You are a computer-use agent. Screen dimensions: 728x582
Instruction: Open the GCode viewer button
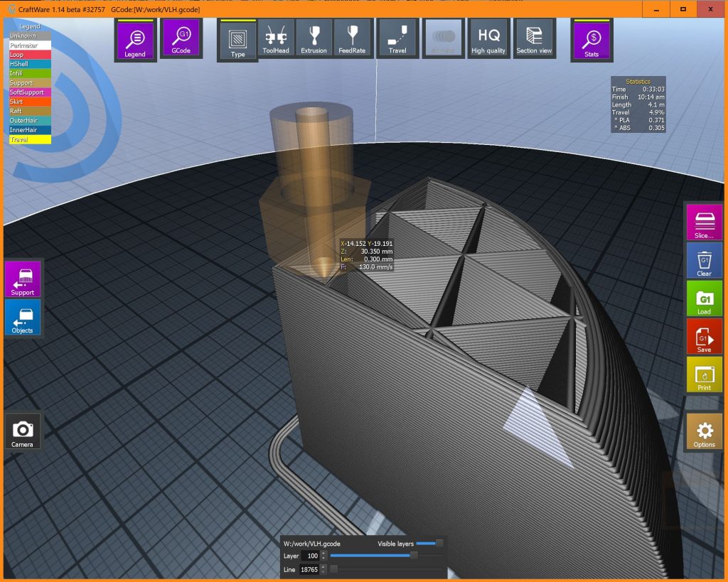[x=181, y=40]
